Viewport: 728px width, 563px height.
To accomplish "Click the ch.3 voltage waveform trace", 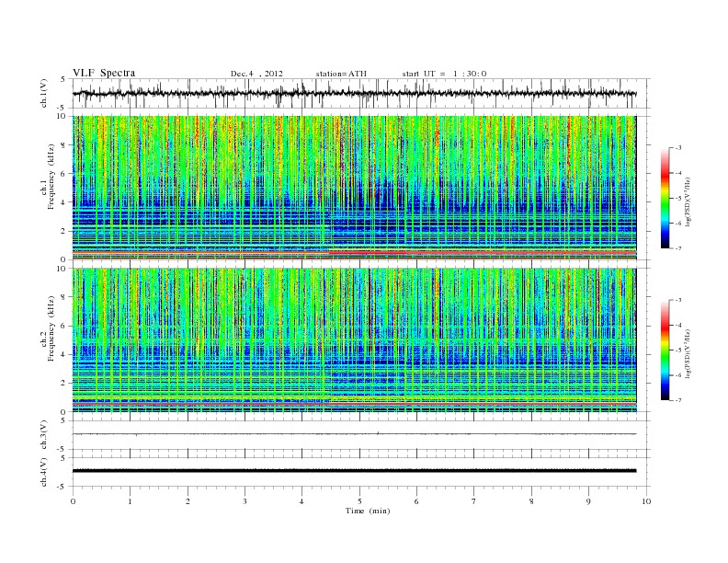I will 354,434.
